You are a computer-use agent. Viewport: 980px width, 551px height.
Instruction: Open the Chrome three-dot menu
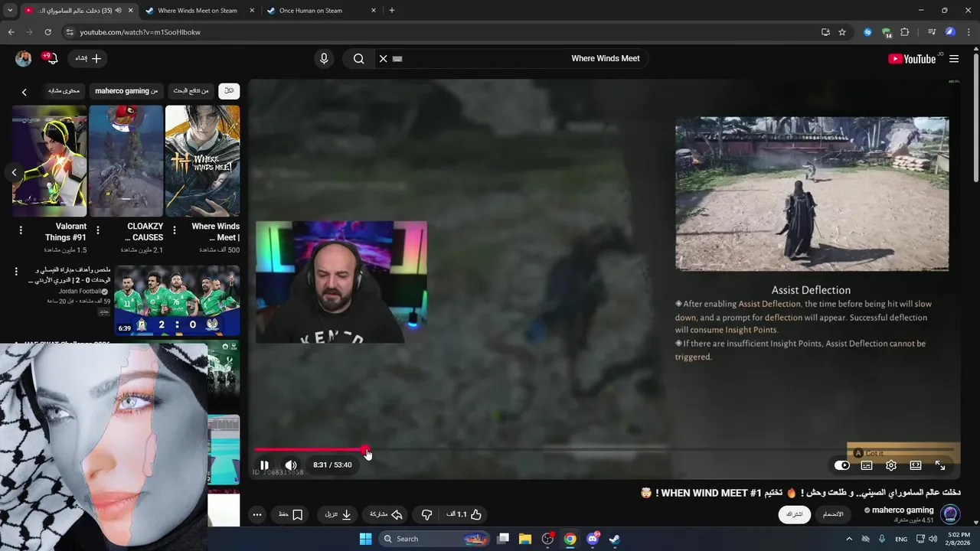pos(969,32)
